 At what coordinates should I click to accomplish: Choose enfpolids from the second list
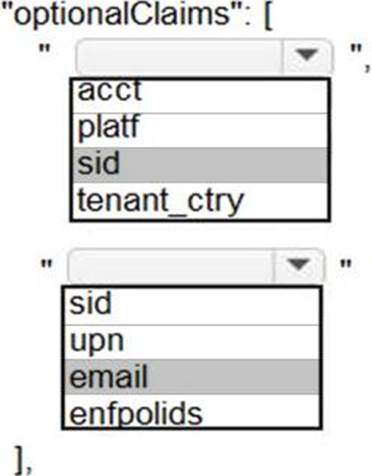(192, 411)
